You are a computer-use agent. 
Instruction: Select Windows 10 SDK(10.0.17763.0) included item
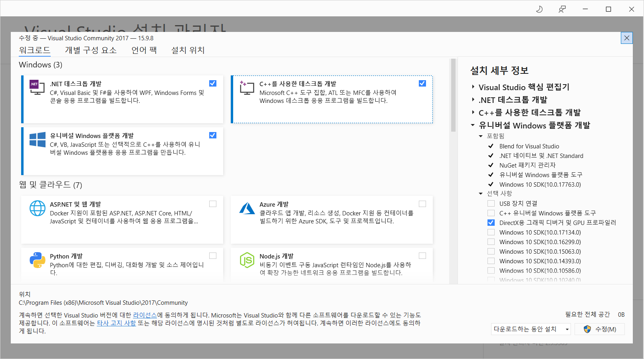click(x=540, y=184)
